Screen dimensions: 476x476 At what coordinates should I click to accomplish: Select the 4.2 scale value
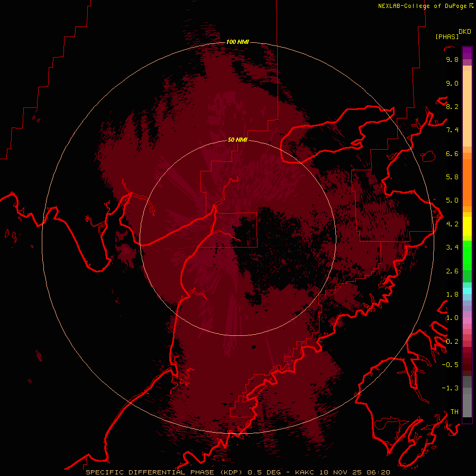click(452, 224)
